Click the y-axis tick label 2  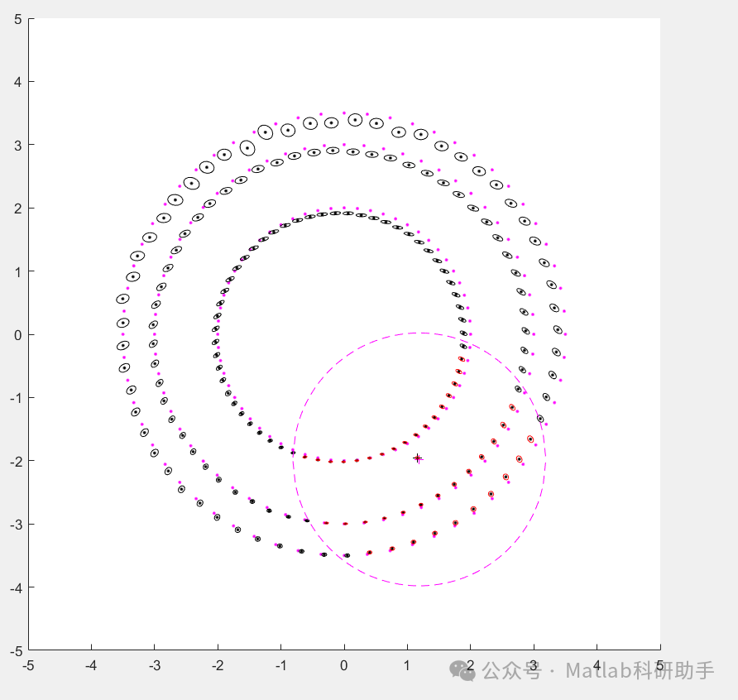pos(18,209)
